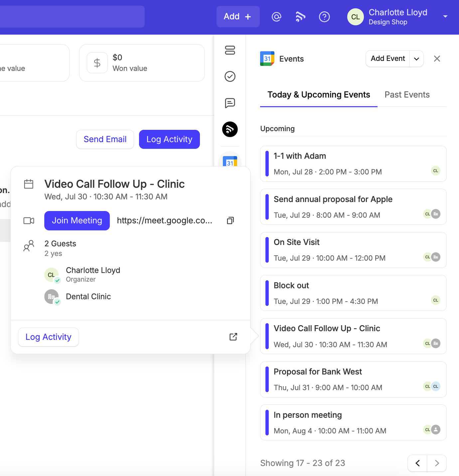Click the dollar sign Won value icon
This screenshot has width=459, height=476.
[97, 63]
